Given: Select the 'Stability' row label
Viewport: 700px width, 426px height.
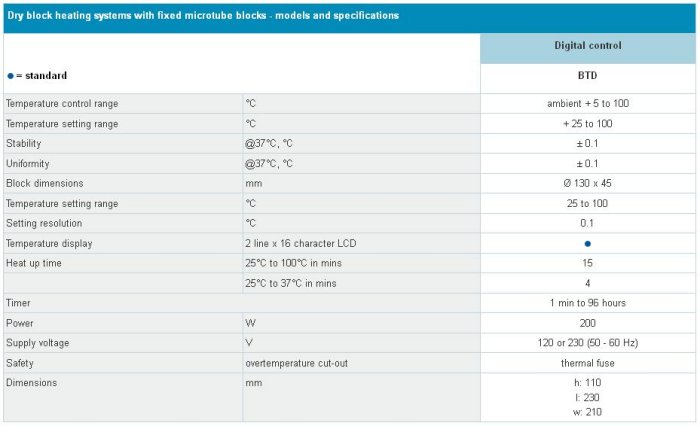Looking at the screenshot, I should [x=24, y=144].
